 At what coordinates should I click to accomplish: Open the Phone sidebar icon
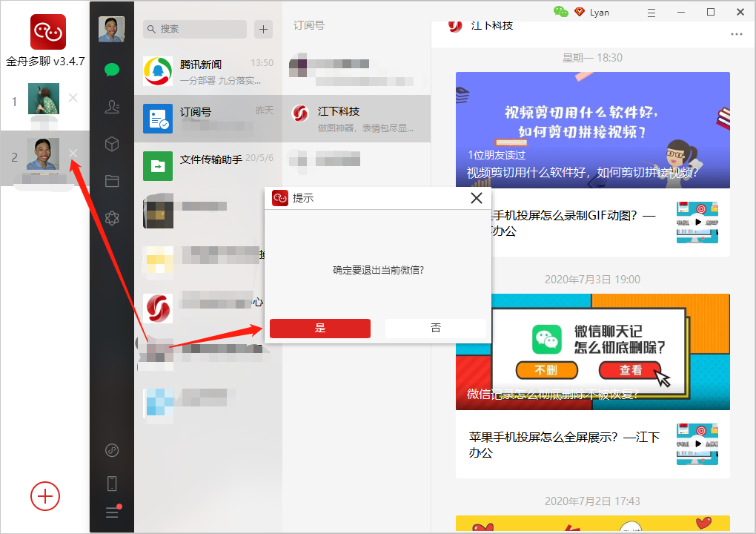(x=112, y=484)
